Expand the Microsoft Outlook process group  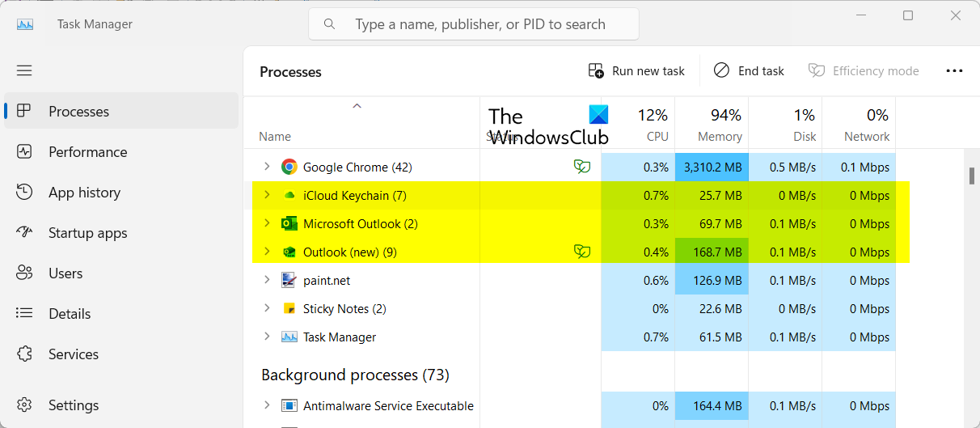267,224
